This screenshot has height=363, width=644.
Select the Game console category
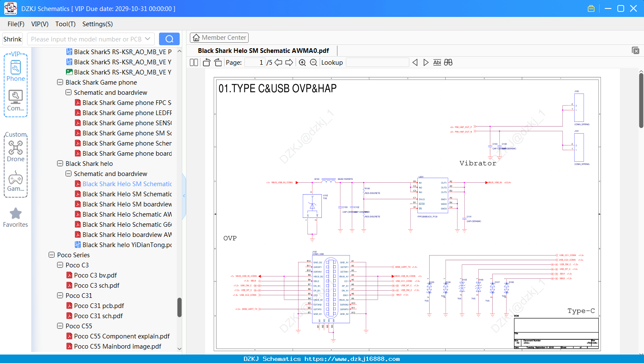(16, 181)
